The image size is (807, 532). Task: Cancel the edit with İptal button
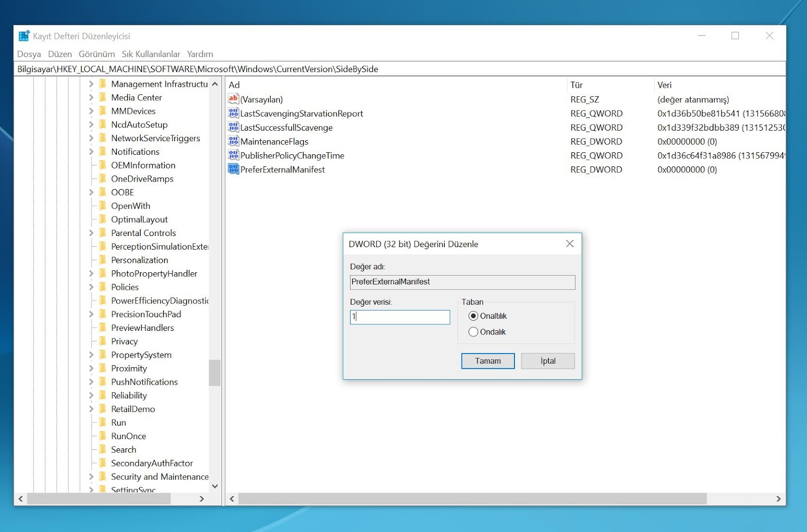[x=548, y=361]
